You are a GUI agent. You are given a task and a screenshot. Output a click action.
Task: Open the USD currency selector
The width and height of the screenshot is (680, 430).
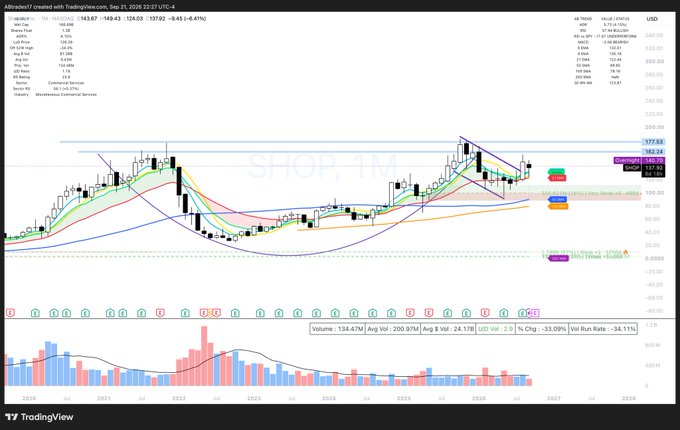[652, 19]
